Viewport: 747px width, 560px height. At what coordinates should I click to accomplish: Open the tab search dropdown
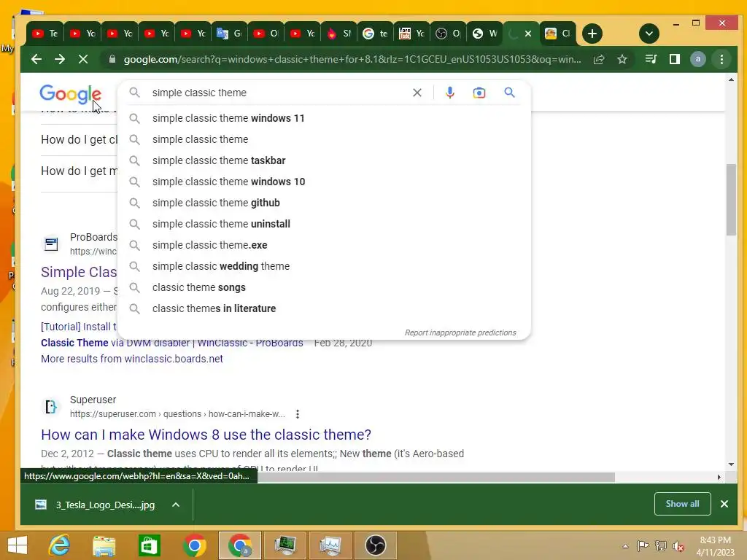point(649,34)
